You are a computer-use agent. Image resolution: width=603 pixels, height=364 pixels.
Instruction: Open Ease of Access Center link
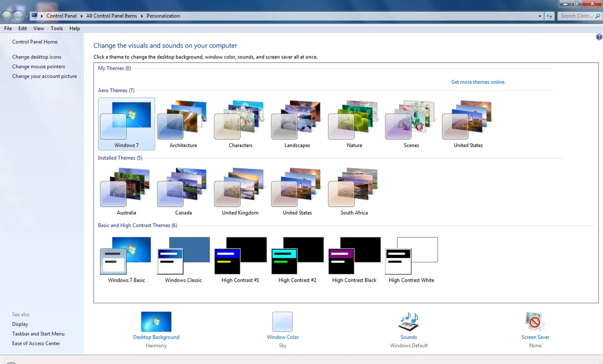pos(36,343)
